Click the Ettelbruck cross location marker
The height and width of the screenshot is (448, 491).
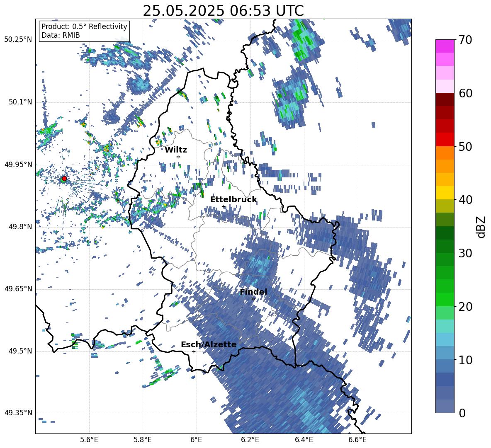(x=224, y=206)
